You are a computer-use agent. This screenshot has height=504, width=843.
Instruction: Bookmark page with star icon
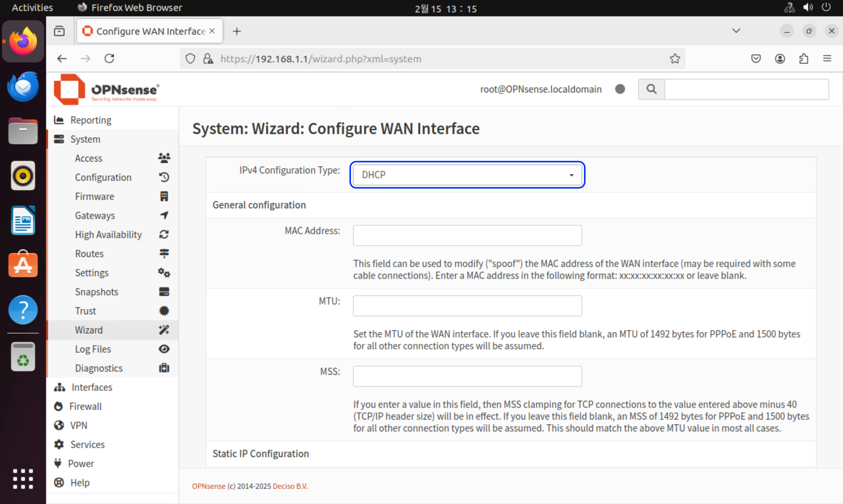(x=675, y=59)
